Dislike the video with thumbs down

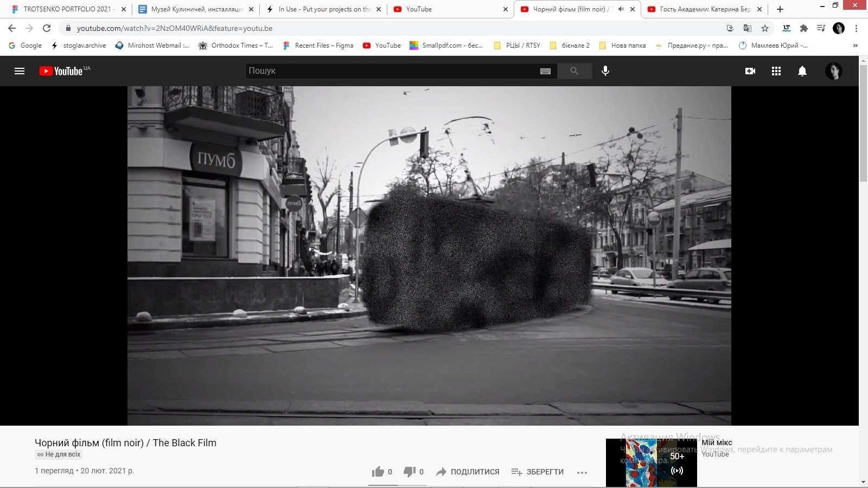pyautogui.click(x=413, y=472)
